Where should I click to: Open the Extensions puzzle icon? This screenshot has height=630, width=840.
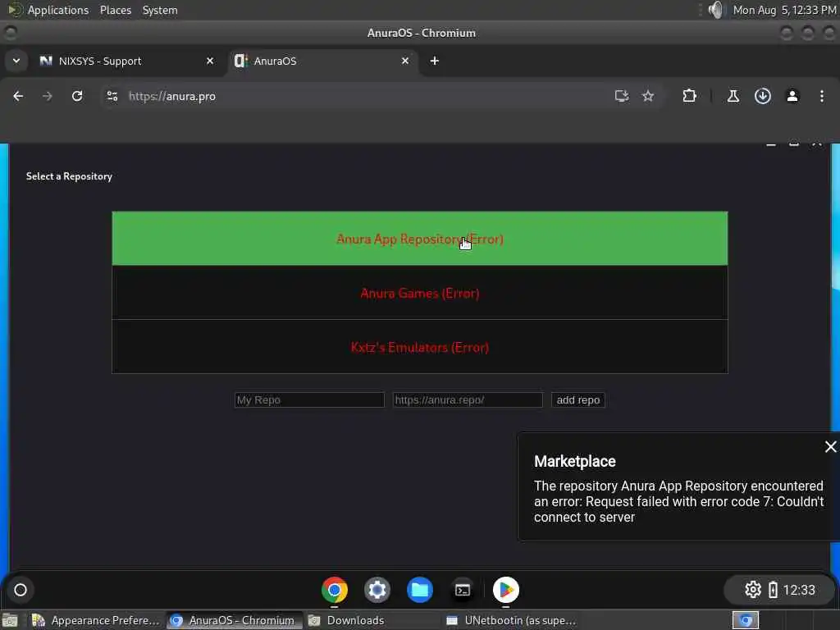click(689, 97)
